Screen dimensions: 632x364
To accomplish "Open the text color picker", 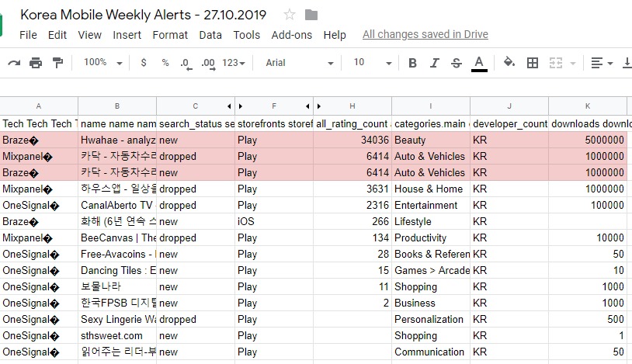I will (x=479, y=63).
